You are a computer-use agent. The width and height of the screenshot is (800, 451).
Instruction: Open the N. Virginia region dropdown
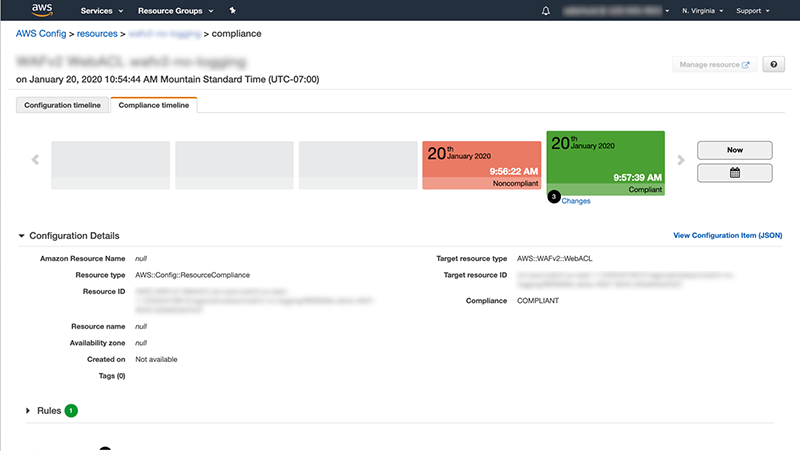703,11
